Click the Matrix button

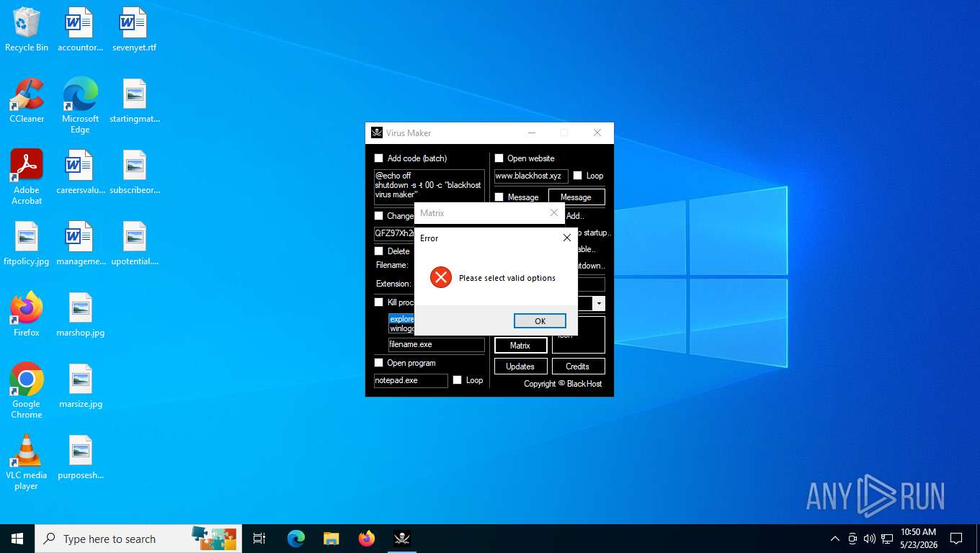pyautogui.click(x=520, y=346)
